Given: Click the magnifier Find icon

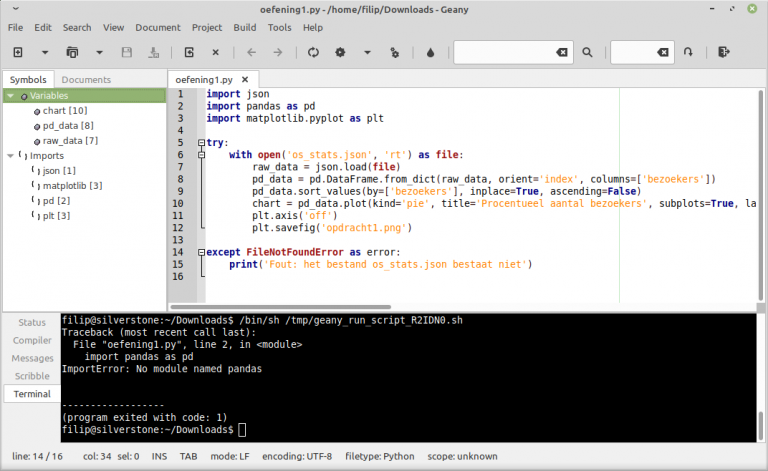Looking at the screenshot, I should click(x=587, y=52).
